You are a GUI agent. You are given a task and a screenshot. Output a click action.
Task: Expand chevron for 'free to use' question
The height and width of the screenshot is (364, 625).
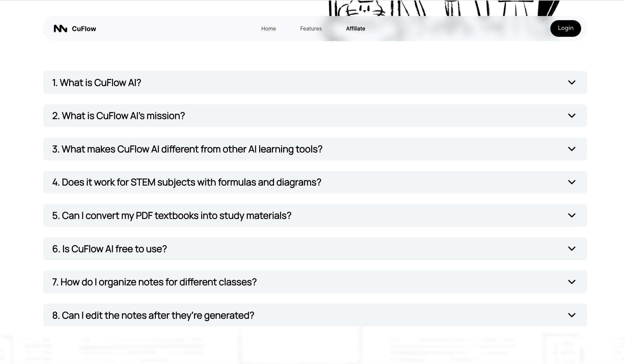(x=572, y=249)
